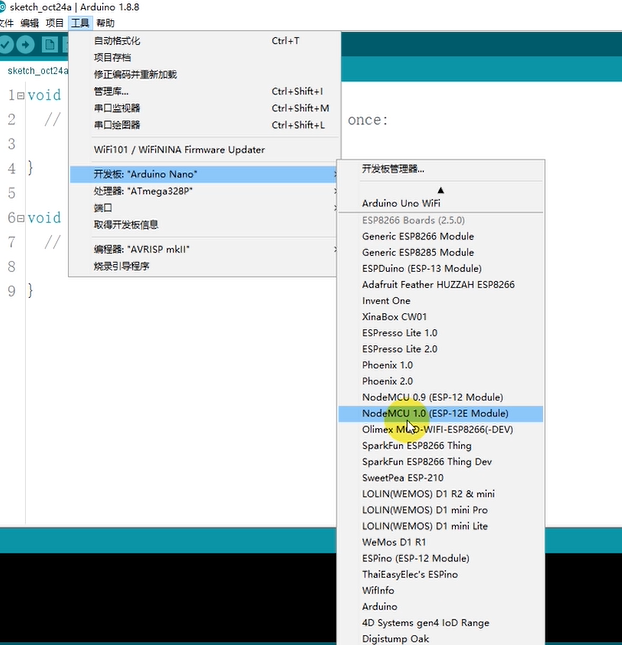The image size is (622, 645).
Task: Choose Digistump Oak board
Action: (441, 639)
